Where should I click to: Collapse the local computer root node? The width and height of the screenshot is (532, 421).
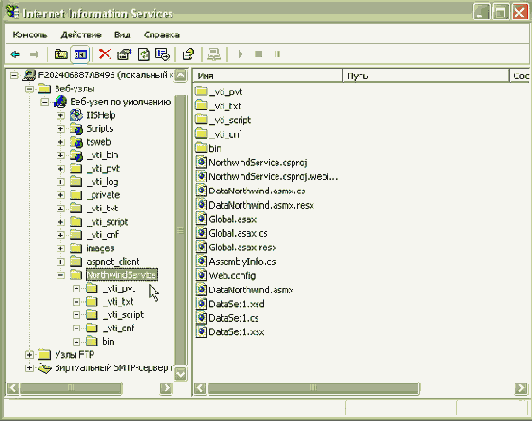(14, 75)
